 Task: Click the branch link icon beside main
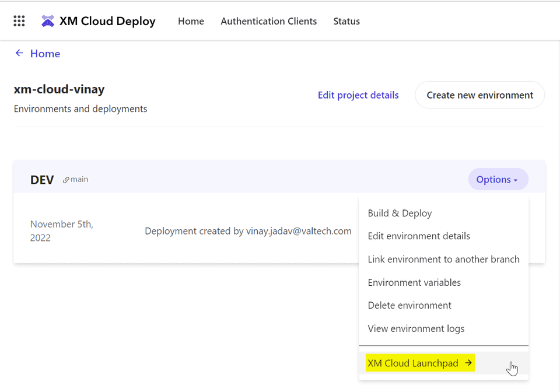point(66,180)
